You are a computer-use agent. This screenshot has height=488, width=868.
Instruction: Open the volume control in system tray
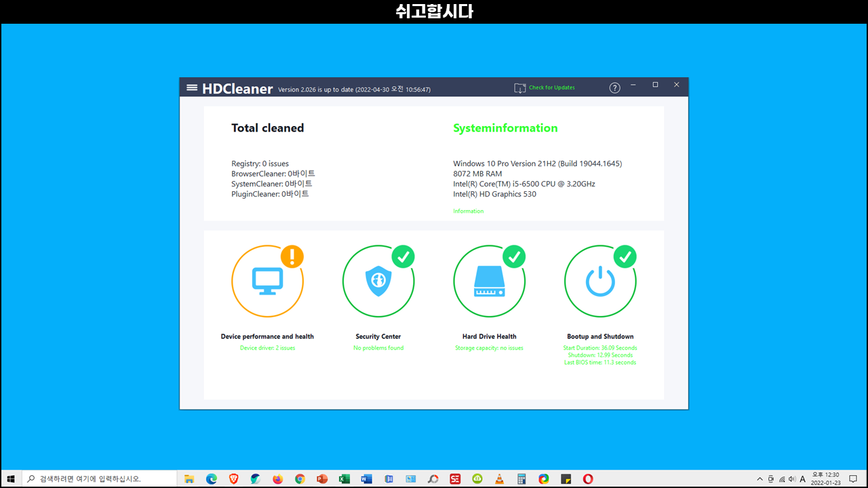coord(792,479)
